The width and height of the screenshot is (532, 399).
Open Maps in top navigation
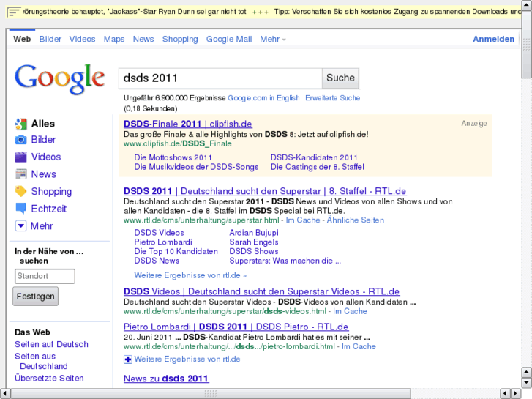[114, 39]
